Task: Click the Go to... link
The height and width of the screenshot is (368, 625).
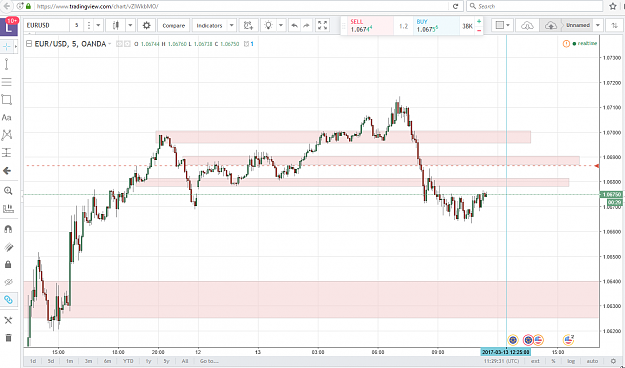Action: tap(209, 361)
